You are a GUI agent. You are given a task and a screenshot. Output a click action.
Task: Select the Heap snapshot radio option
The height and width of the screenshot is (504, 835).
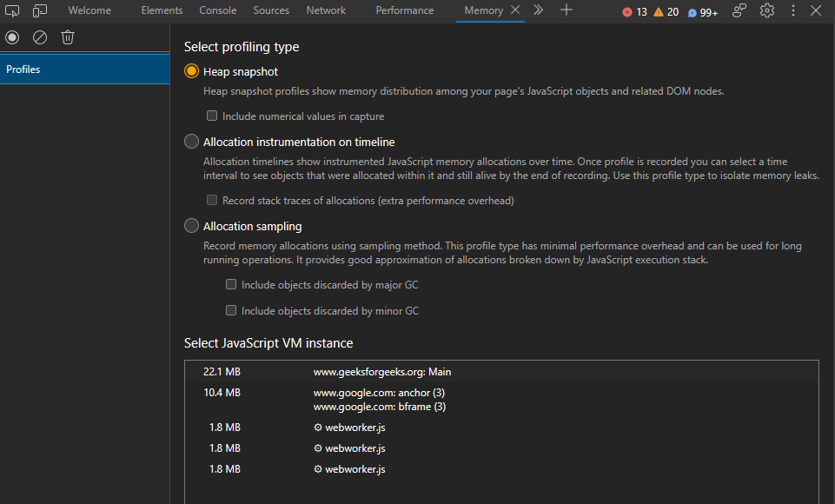coord(191,71)
